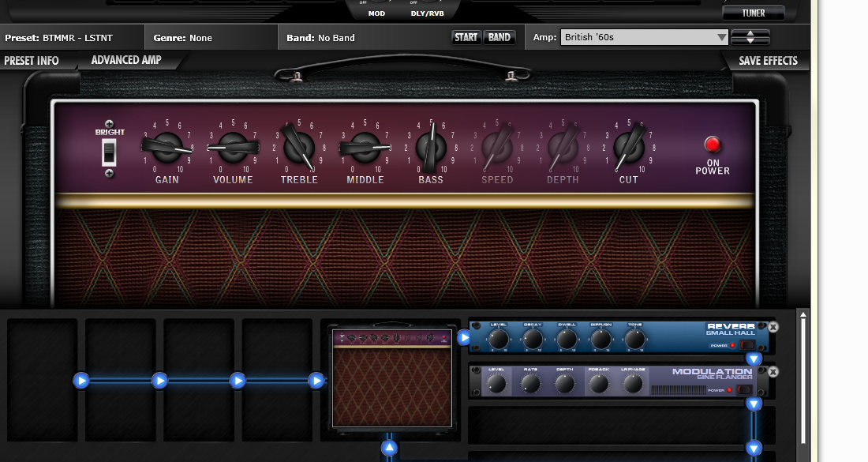868x462 pixels.
Task: Click the fourth blue arrow next to the amp
Action: [x=316, y=381]
